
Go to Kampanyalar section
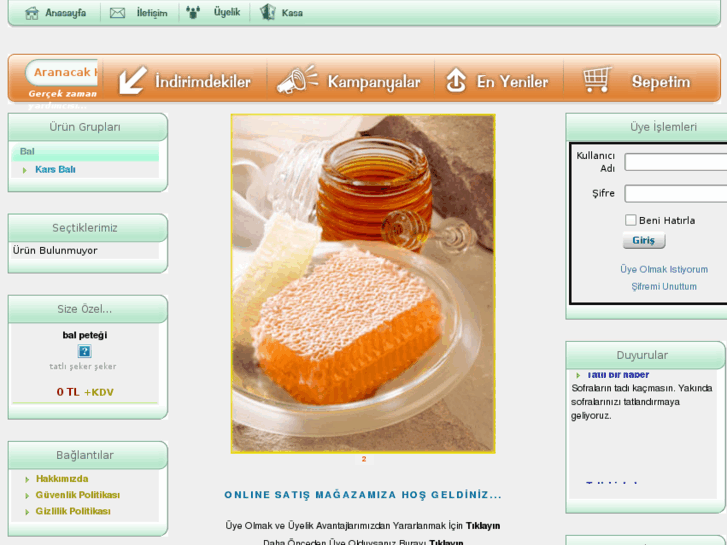pyautogui.click(x=374, y=82)
